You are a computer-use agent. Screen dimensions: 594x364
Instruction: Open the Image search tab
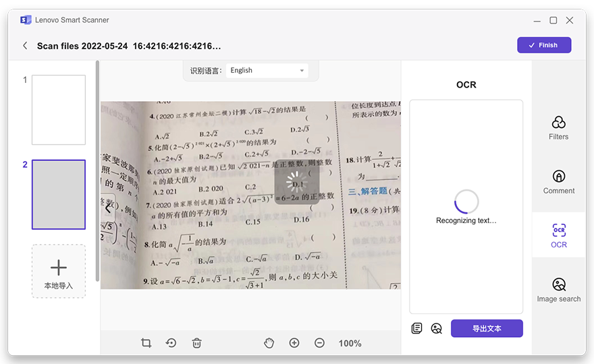click(558, 290)
